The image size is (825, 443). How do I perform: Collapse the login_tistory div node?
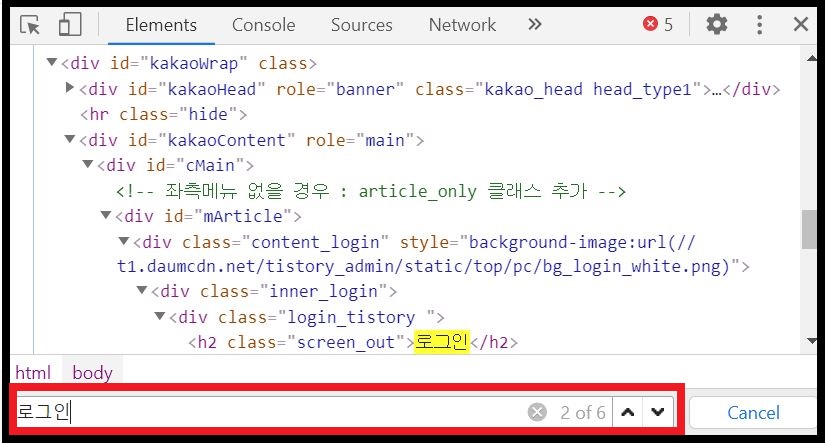[160, 316]
